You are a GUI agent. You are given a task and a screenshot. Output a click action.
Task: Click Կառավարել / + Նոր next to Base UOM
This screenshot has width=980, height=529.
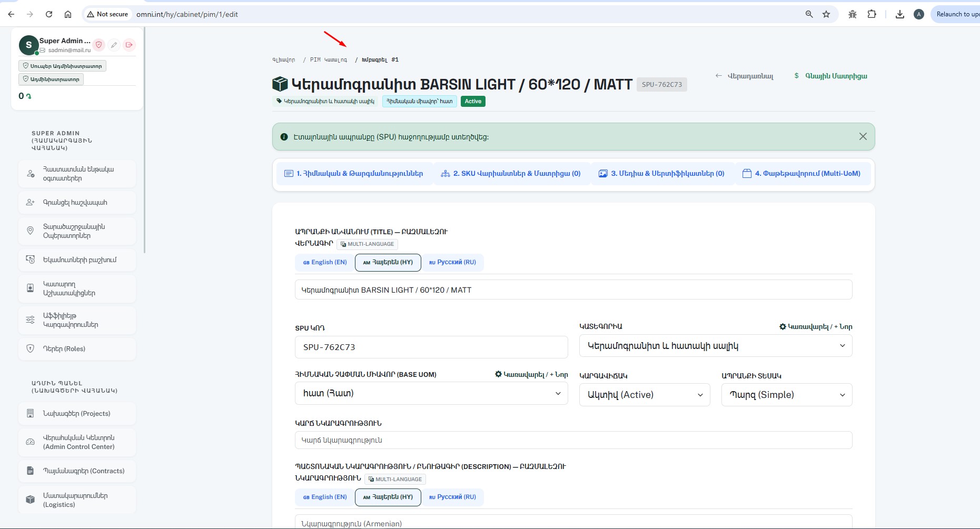point(531,374)
